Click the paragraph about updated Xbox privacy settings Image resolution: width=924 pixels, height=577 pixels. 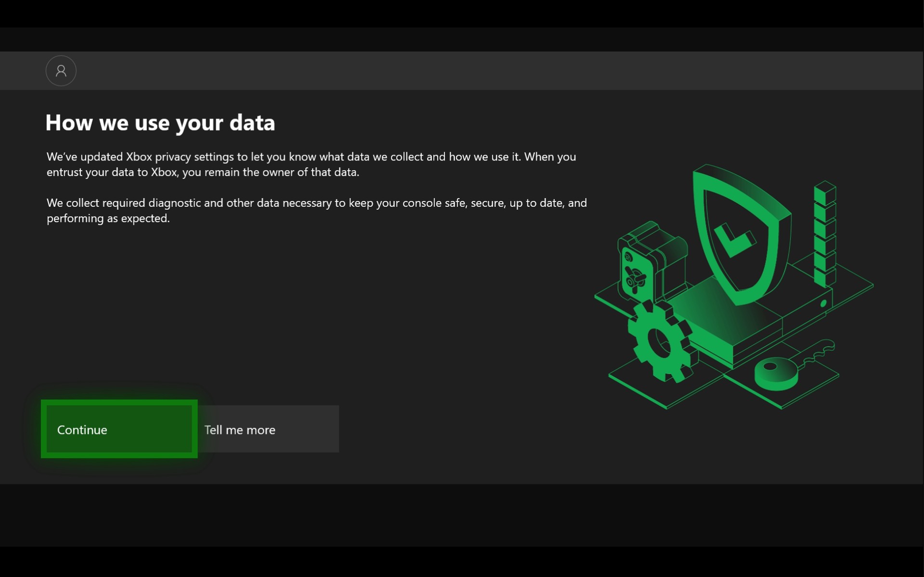tap(310, 164)
